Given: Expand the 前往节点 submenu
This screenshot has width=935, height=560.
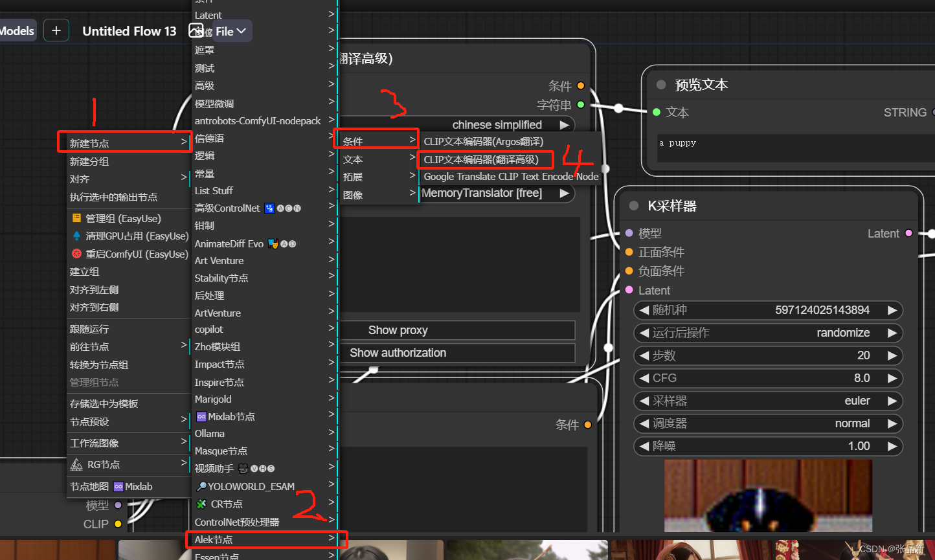Looking at the screenshot, I should click(128, 346).
